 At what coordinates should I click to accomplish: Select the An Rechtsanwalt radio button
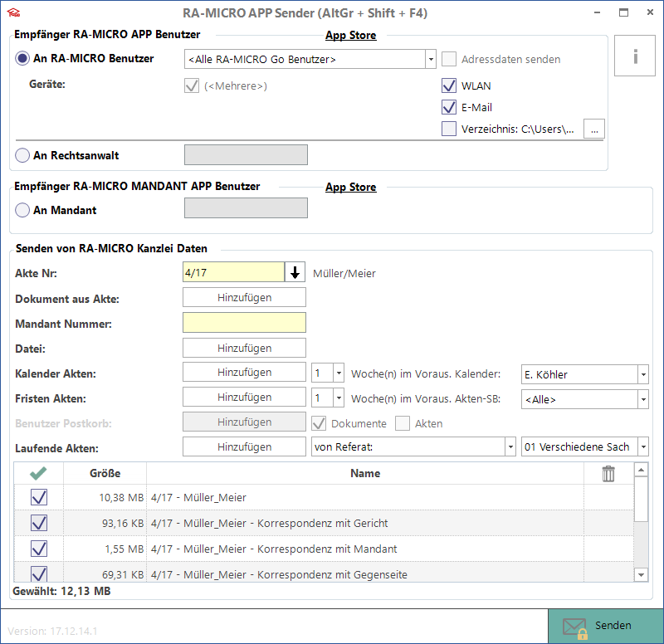pyautogui.click(x=22, y=155)
